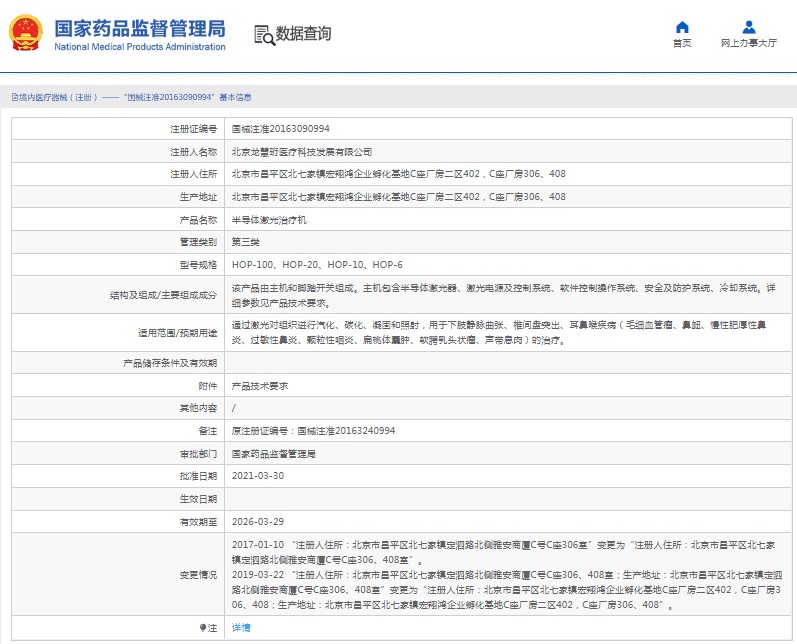Select registrant name 北京龙慧珩医疗科技发展有限公司
The width and height of the screenshot is (797, 644).
tap(302, 151)
